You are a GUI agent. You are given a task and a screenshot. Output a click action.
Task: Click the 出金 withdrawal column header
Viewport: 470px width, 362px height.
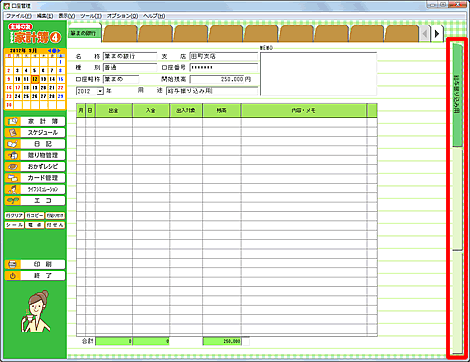pos(114,110)
